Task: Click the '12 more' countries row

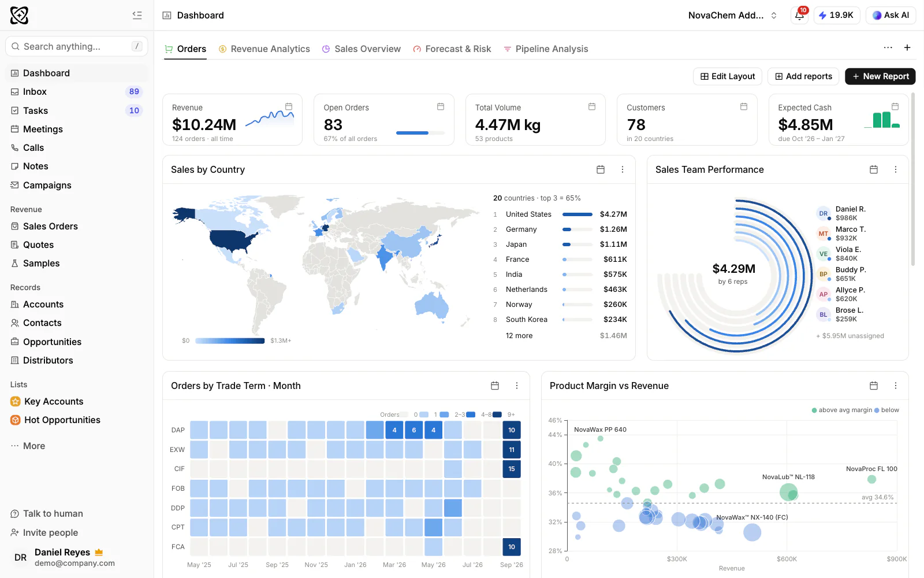Action: (x=560, y=335)
